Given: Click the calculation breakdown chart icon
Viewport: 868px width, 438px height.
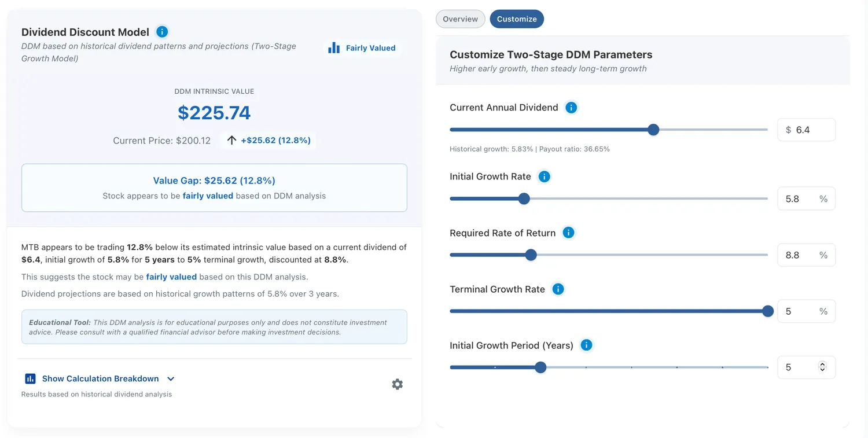Looking at the screenshot, I should click(x=30, y=378).
